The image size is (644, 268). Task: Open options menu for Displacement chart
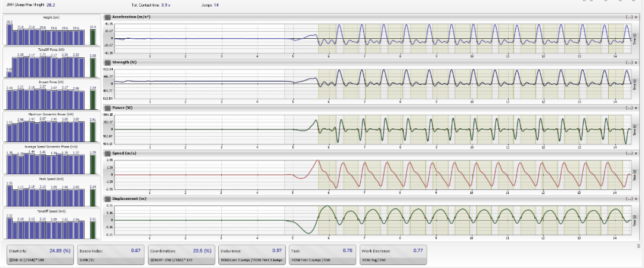coord(628,199)
